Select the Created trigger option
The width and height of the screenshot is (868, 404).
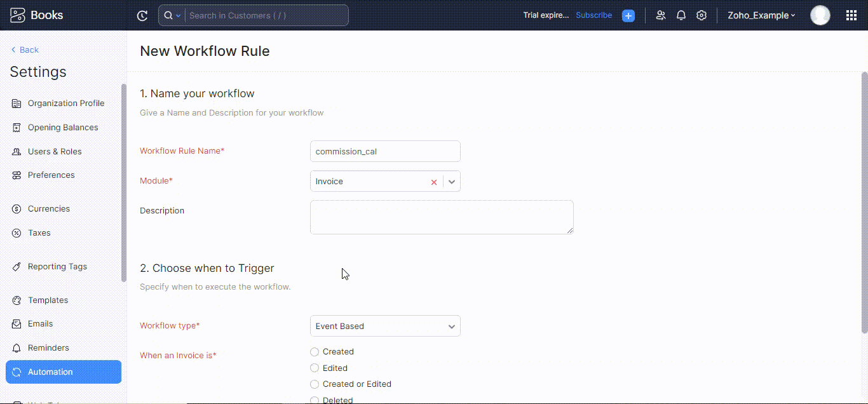315,351
